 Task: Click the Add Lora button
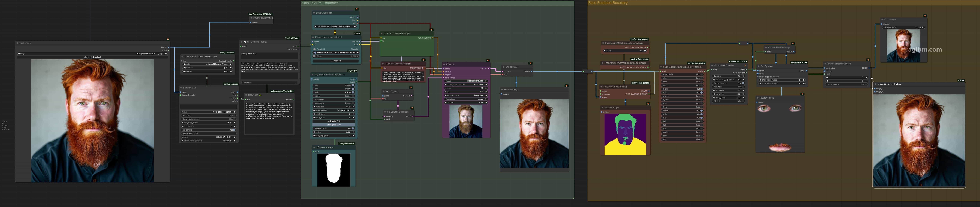pyautogui.click(x=336, y=61)
